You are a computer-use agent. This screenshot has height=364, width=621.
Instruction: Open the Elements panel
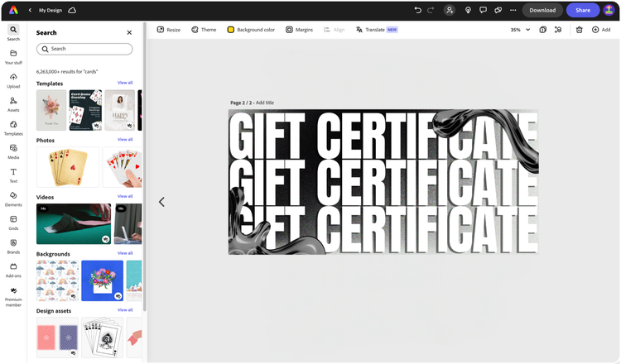point(13,199)
